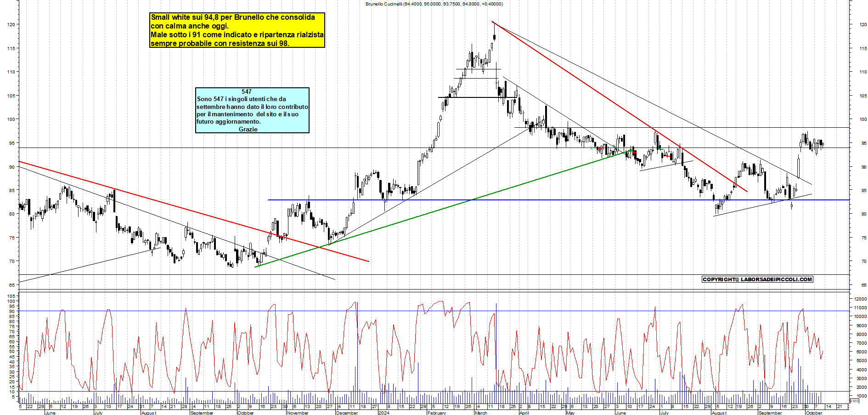Click the "x100" volume multiplier label
Viewport: 868px width, 415px height.
point(854,401)
